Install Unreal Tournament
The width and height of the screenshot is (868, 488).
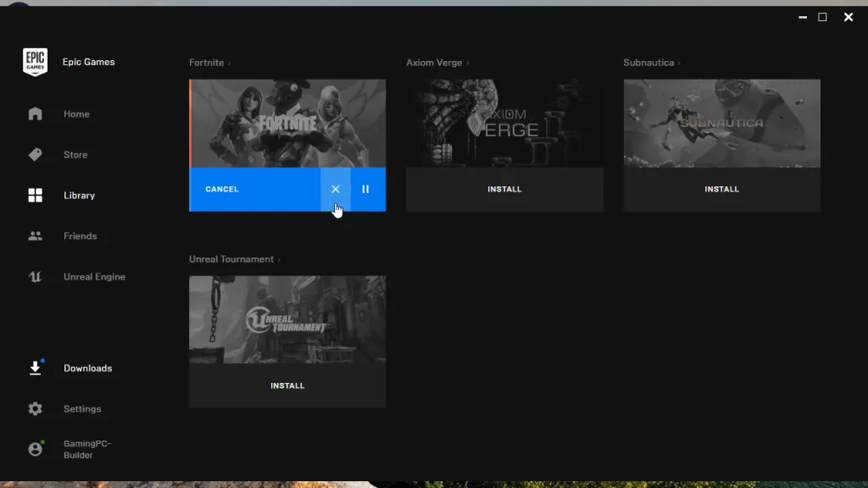tap(287, 385)
